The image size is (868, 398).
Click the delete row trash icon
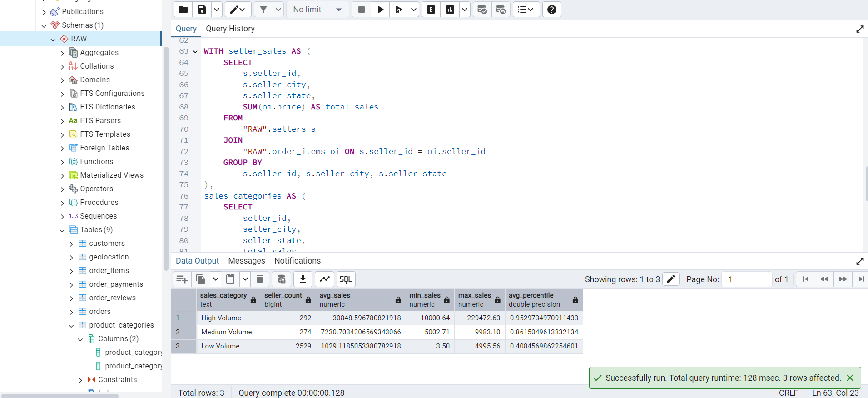(260, 279)
